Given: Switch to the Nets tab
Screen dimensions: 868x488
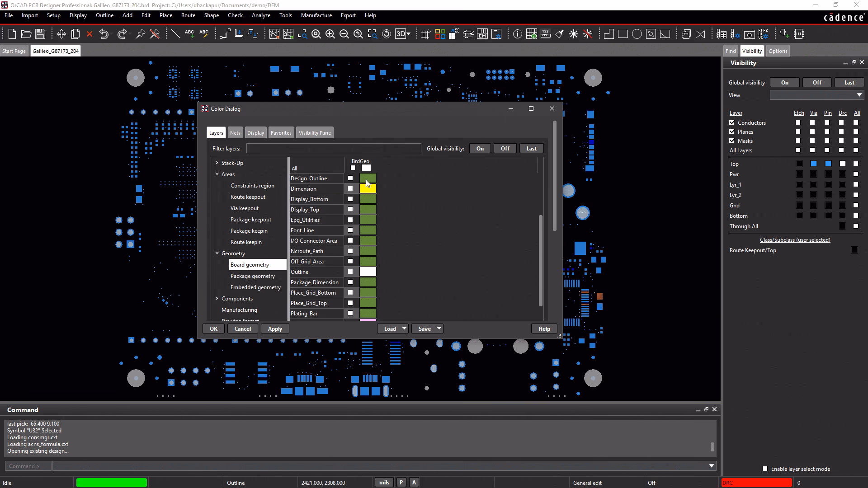Looking at the screenshot, I should (x=235, y=132).
